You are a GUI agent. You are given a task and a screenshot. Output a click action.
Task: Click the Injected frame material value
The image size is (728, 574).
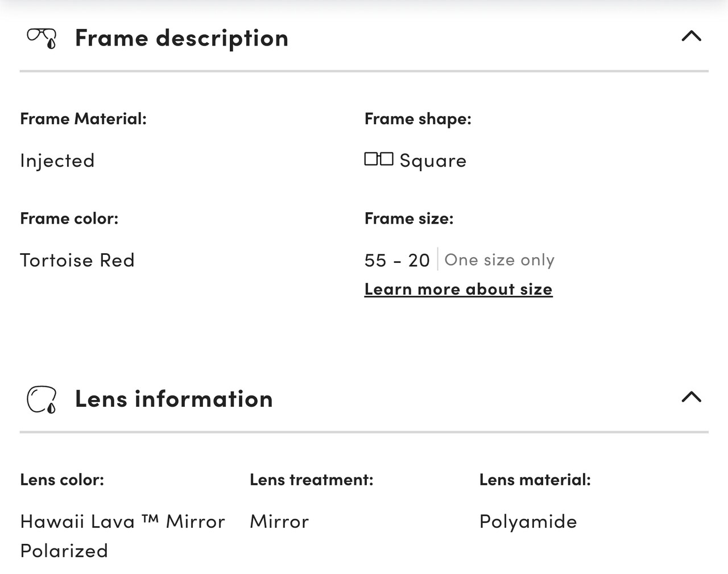click(57, 161)
